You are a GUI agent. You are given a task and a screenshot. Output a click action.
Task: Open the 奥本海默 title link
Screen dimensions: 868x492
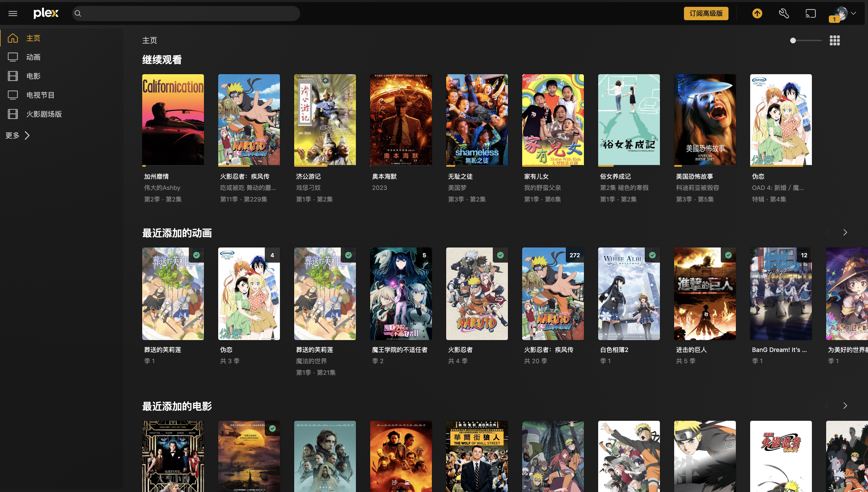click(384, 176)
